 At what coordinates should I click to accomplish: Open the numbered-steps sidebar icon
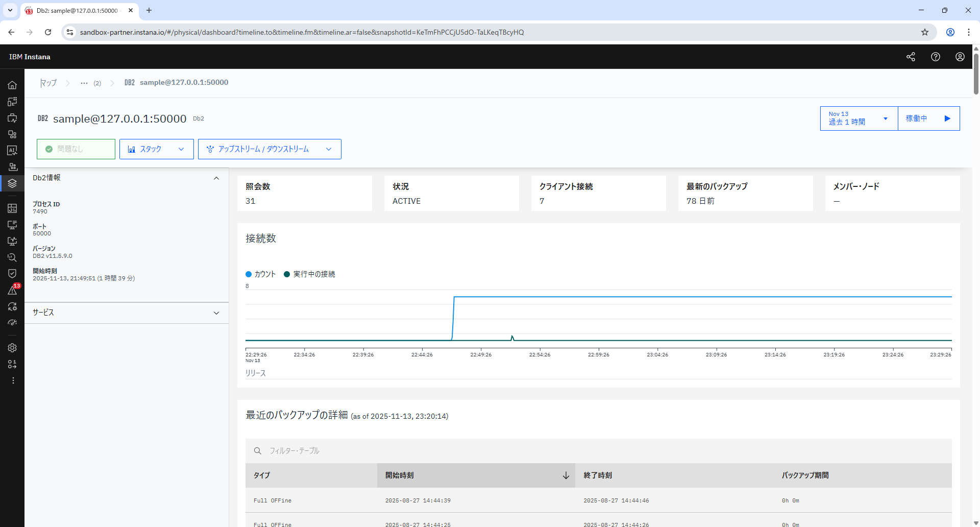pos(12,364)
